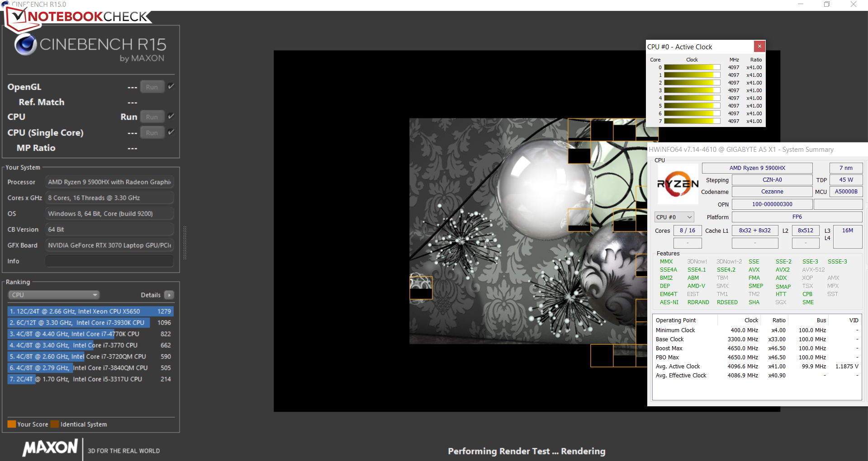Click the Codename value Cezanne
This screenshot has width=868, height=461.
tap(772, 192)
